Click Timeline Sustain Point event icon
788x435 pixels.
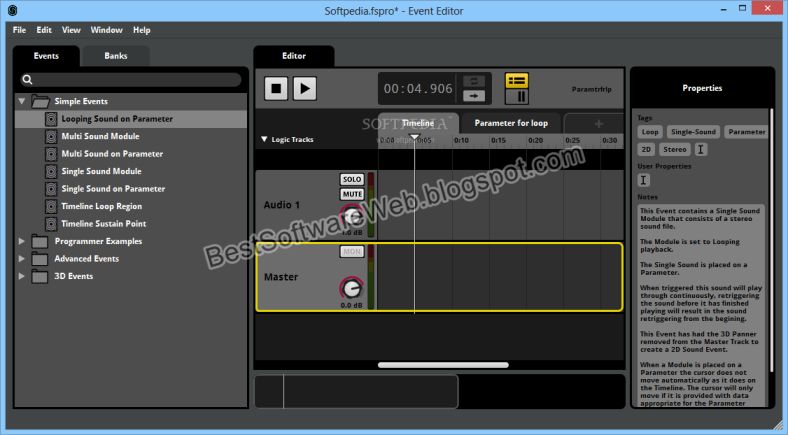click(x=51, y=224)
